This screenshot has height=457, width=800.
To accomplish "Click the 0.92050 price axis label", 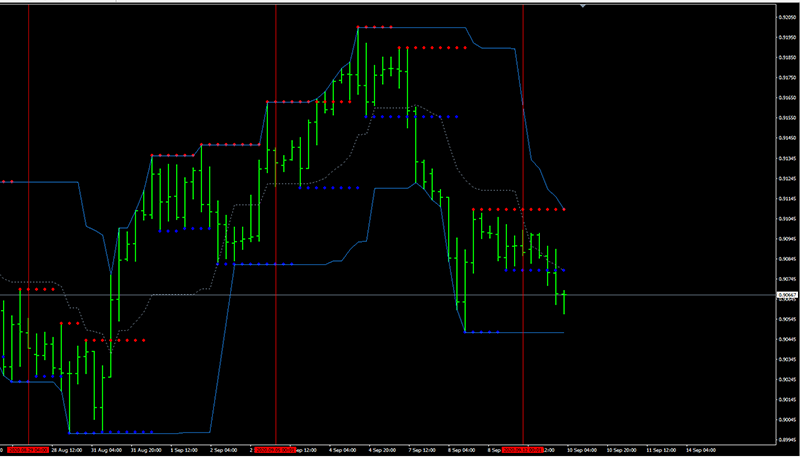I will (787, 16).
